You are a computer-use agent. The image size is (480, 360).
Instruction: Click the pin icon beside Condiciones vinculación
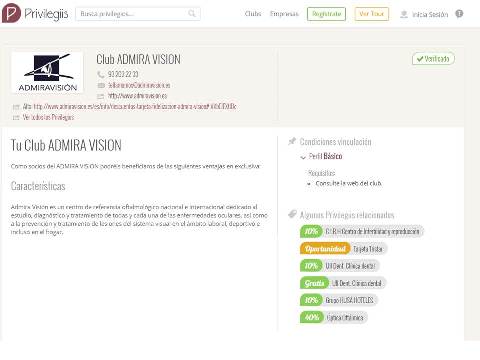click(x=292, y=141)
